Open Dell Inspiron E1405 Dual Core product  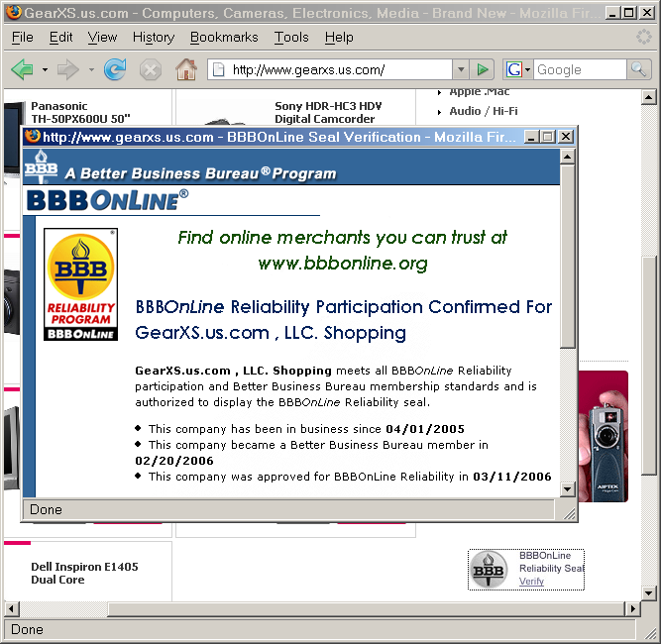click(84, 574)
